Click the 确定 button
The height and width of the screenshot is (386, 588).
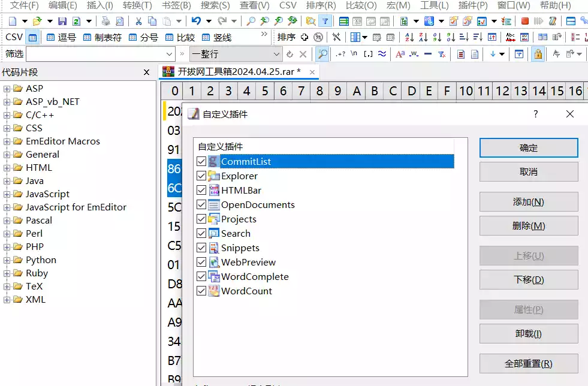tap(528, 148)
